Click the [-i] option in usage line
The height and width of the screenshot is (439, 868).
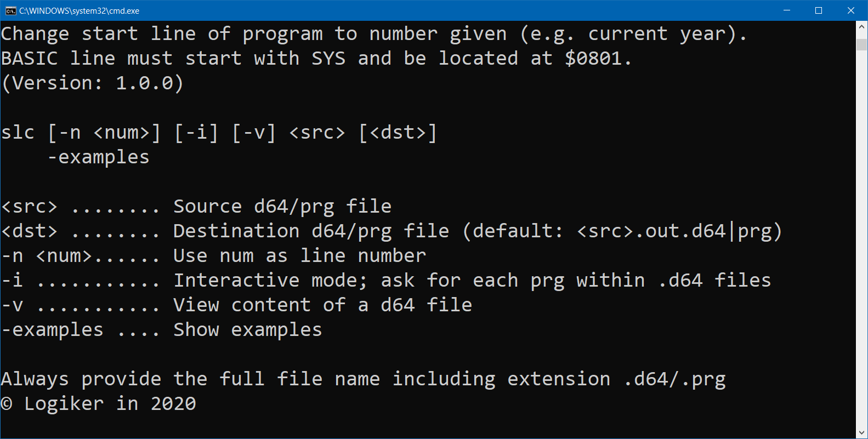(x=196, y=133)
